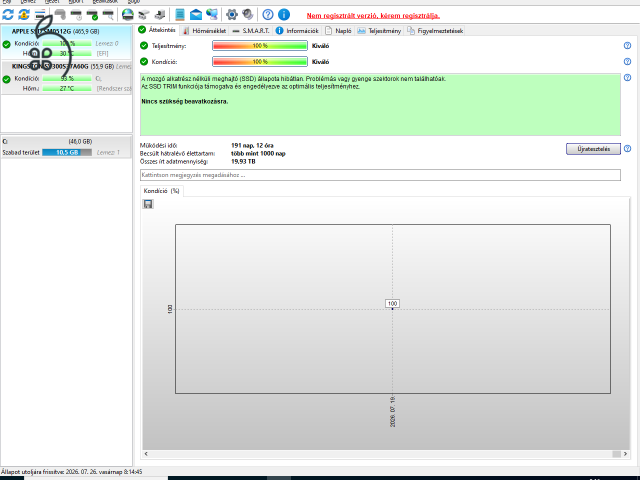Click the Nem regisztrált verzió registration link

[x=373, y=16]
